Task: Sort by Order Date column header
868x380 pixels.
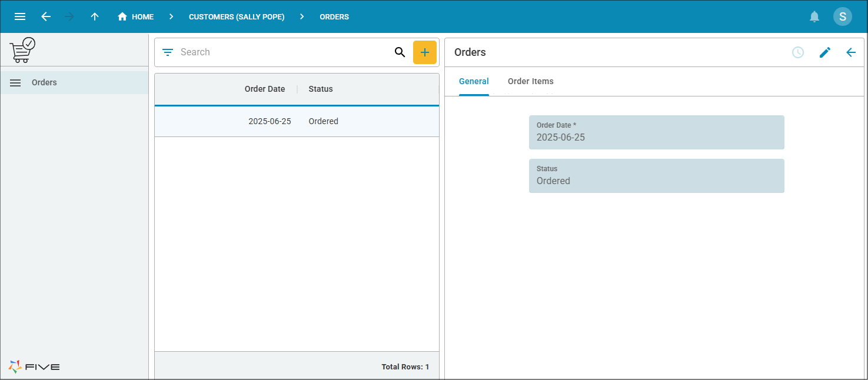Action: point(264,89)
